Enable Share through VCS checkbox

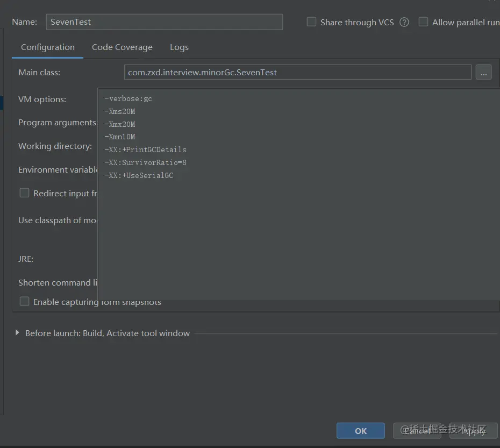311,22
